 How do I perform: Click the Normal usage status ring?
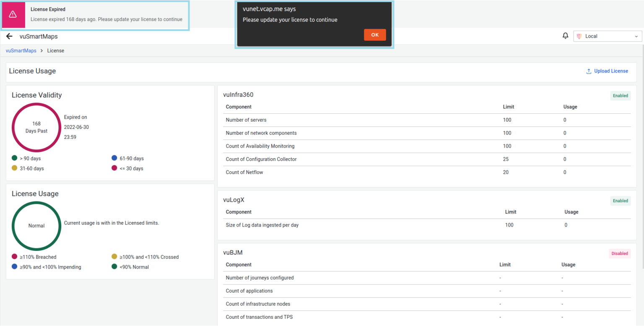[x=36, y=226]
